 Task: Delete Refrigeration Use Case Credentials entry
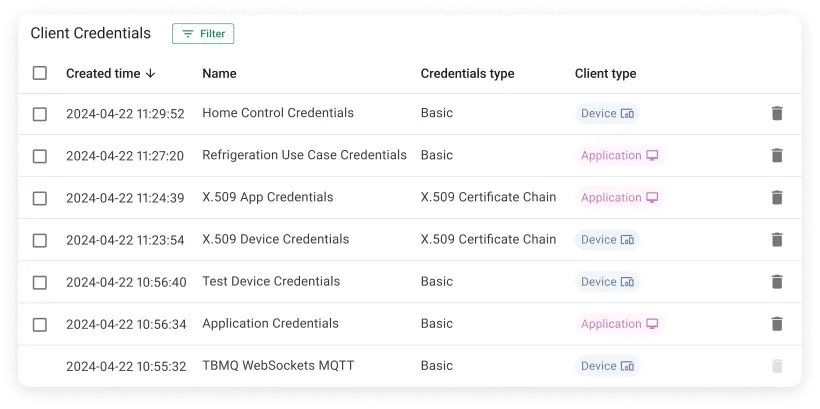pyautogui.click(x=776, y=156)
